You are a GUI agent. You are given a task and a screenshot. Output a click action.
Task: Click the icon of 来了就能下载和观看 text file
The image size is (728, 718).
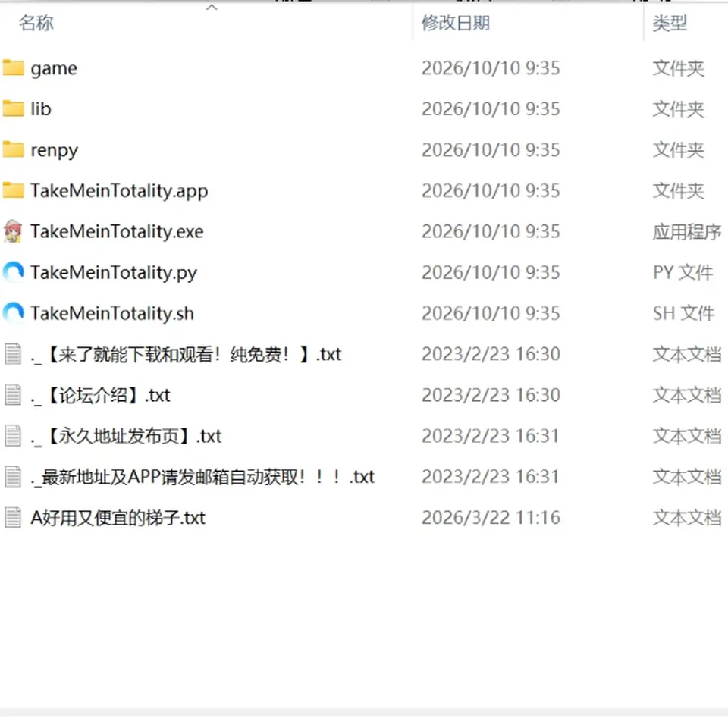coord(13,354)
